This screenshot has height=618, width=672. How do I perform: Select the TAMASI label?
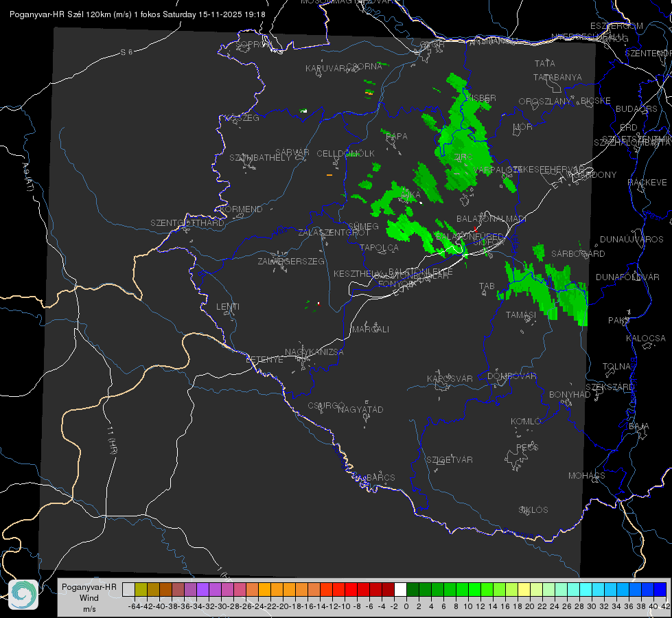point(521,315)
